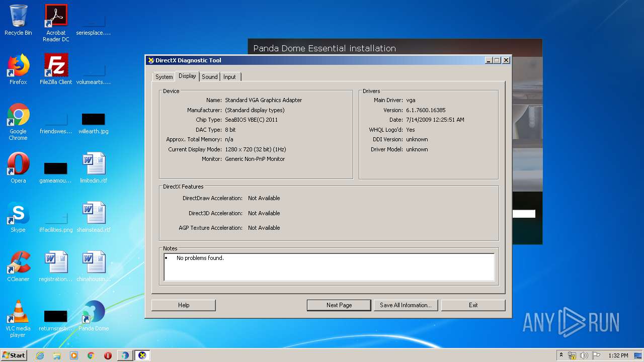Click the DirectDraw Acceleration label

pyautogui.click(x=212, y=198)
